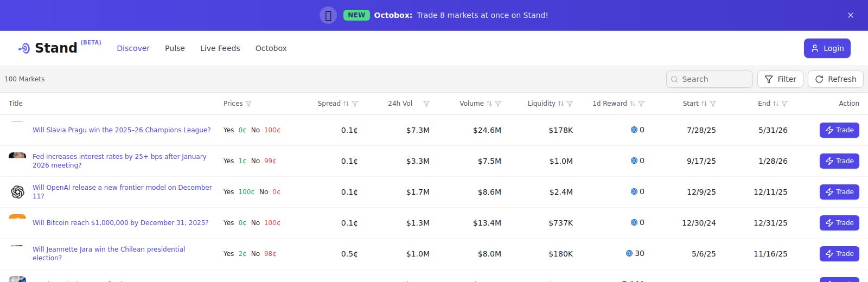
Task: Open the Prices column filter icon
Action: [x=248, y=104]
